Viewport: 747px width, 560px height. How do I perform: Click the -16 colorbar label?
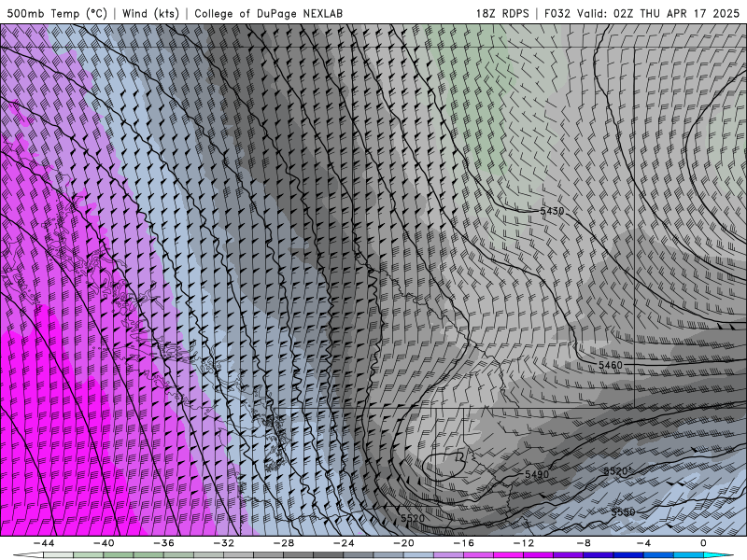tap(464, 543)
